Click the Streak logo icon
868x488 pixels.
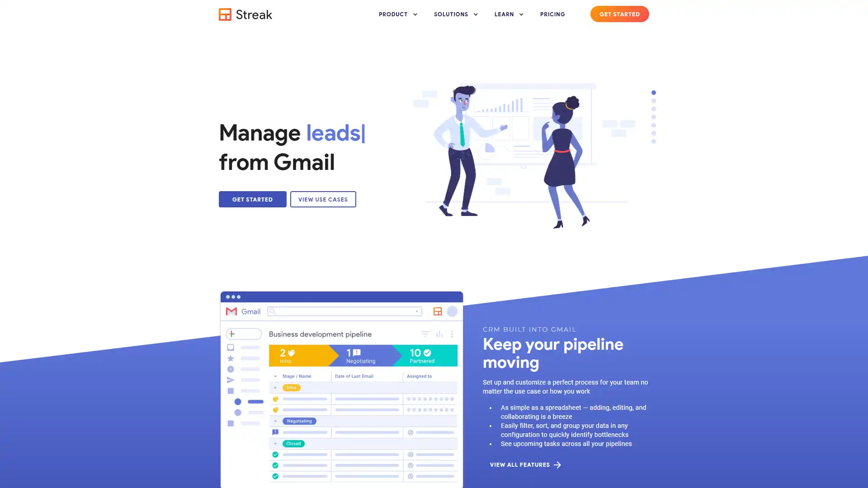click(x=225, y=14)
